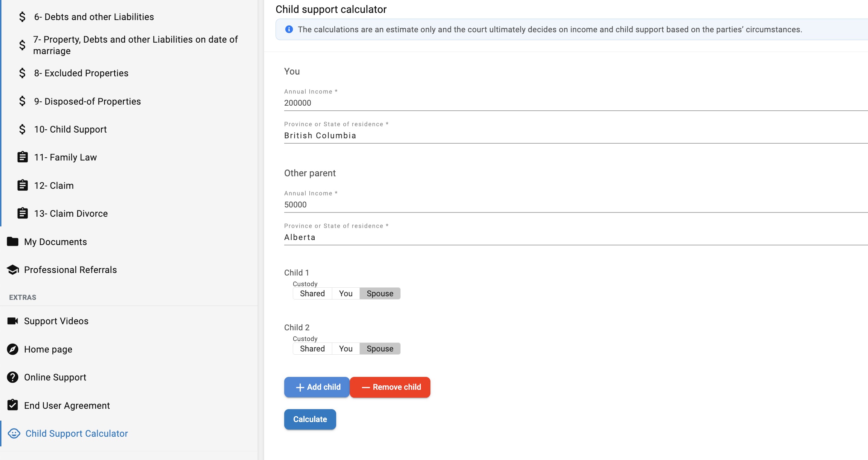Switch Child 2 custody to You
Screen dimensions: 868x460
point(345,348)
